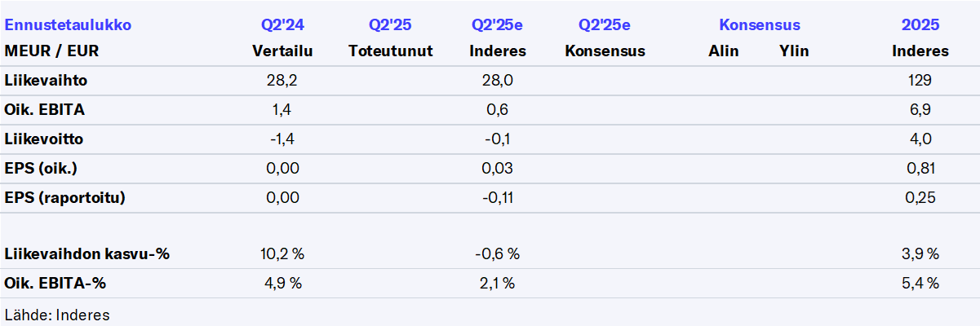The width and height of the screenshot is (980, 326).
Task: Select the Vertailu column subheader
Action: click(282, 51)
